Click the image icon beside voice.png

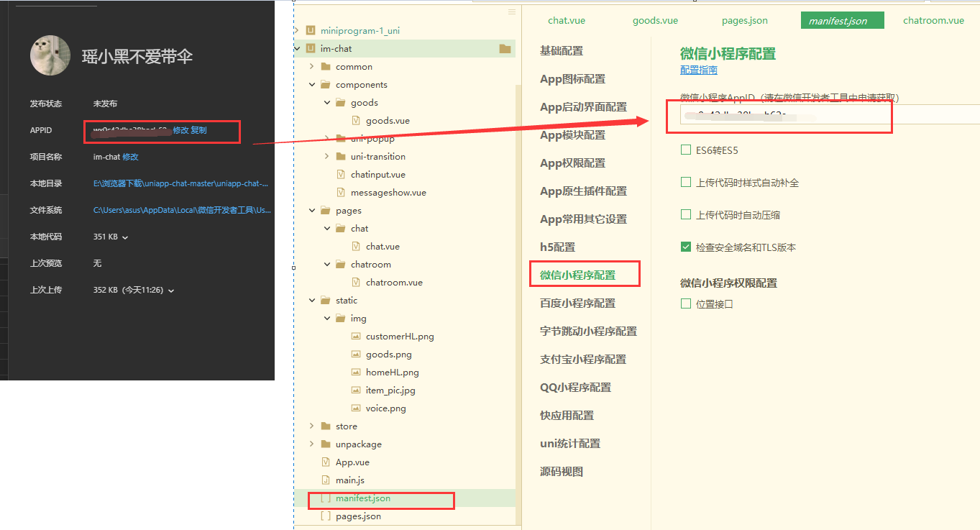coord(355,408)
